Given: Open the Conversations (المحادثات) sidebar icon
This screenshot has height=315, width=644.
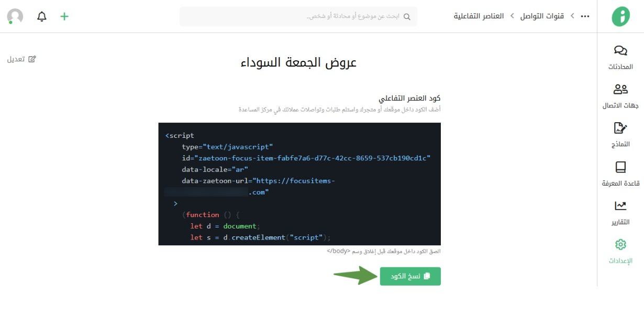Looking at the screenshot, I should 620,51.
